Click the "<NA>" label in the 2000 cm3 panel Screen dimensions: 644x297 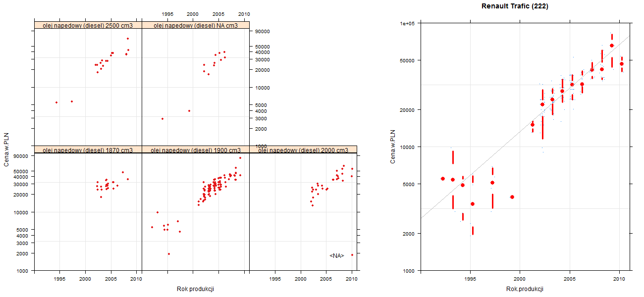336,255
